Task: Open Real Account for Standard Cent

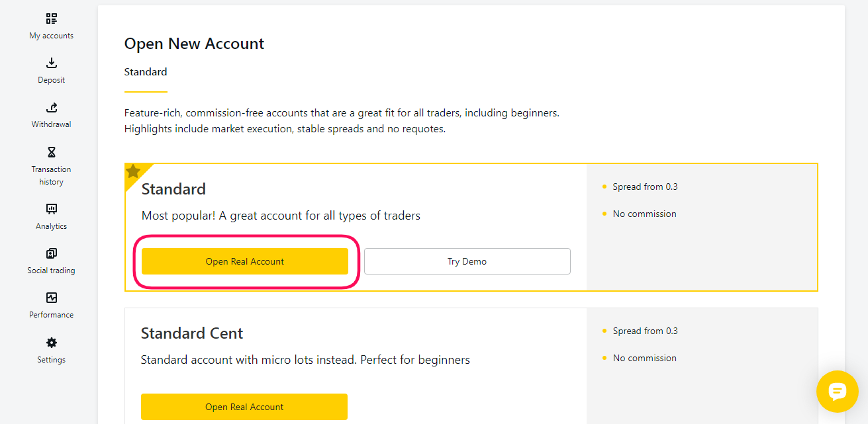Action: (x=244, y=407)
